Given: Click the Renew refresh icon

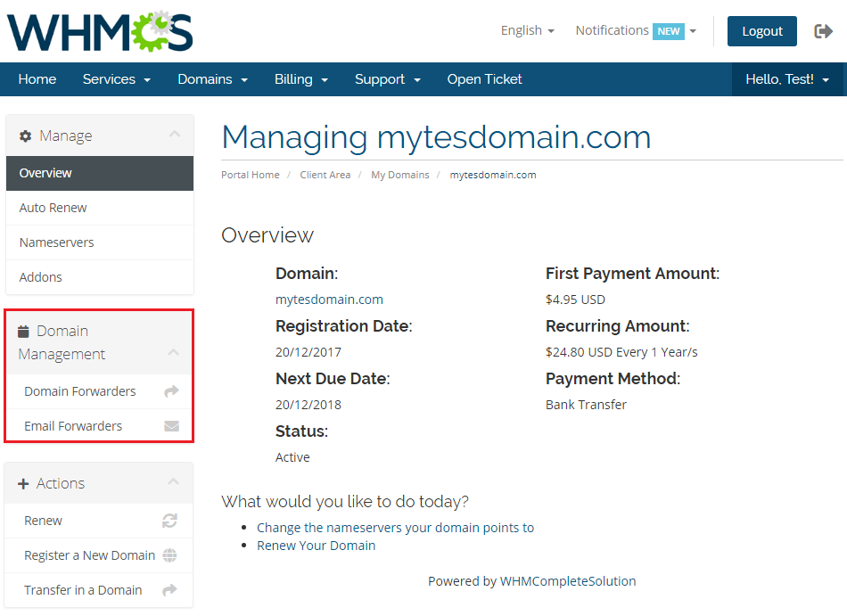Looking at the screenshot, I should [169, 521].
